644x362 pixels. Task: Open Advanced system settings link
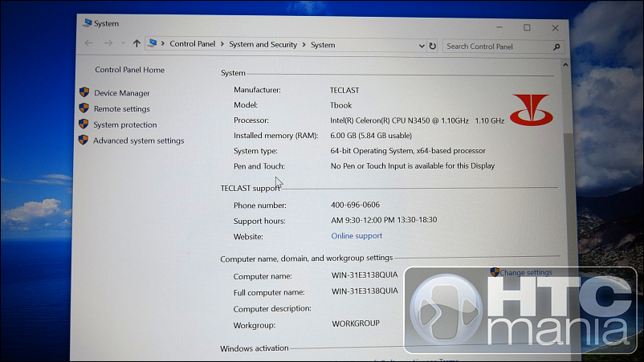(x=138, y=140)
